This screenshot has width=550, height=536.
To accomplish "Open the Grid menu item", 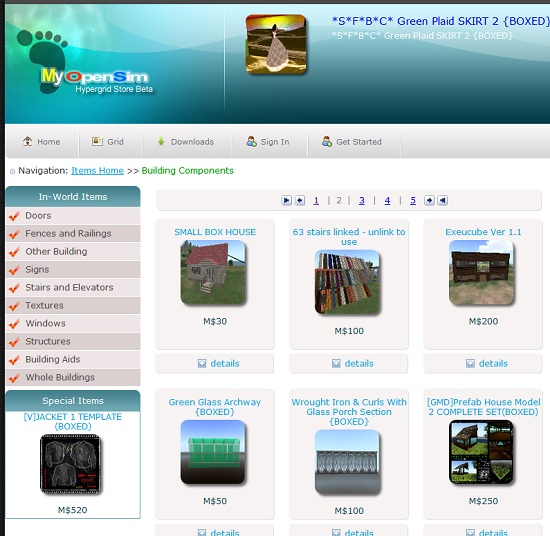I will [108, 142].
